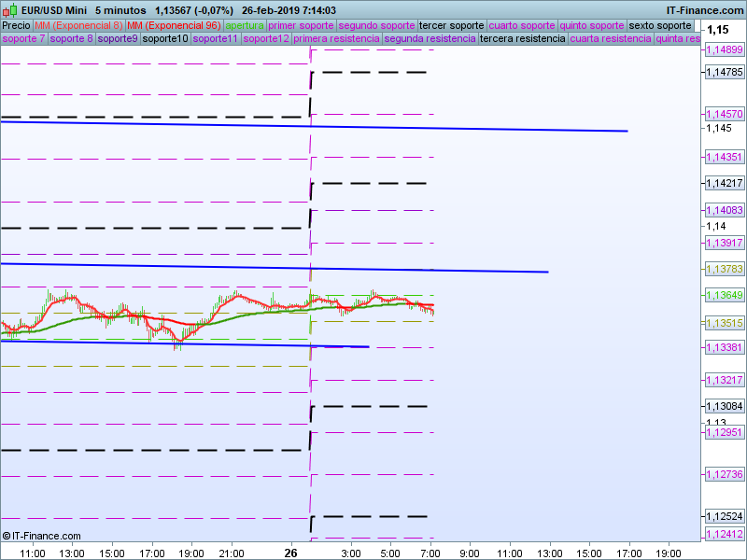
Task: Click the green 'apertura' legend label
Action: (245, 25)
